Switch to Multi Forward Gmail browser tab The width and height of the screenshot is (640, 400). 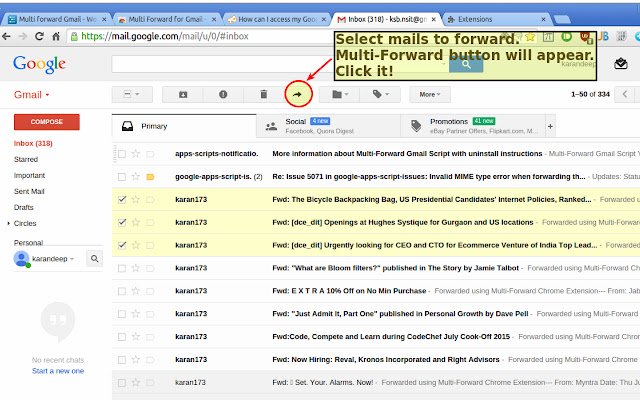pos(57,19)
